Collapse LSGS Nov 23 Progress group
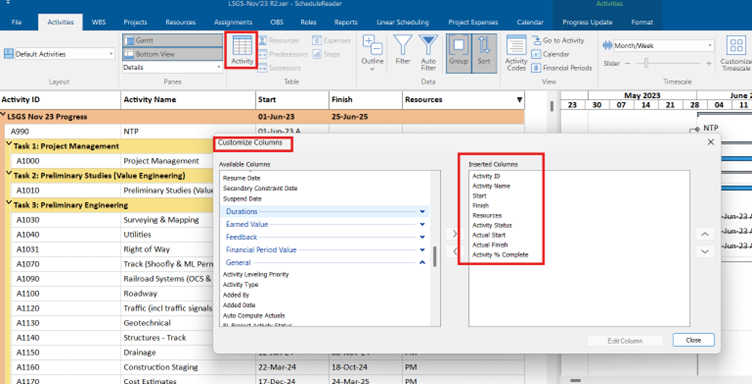 [x=3, y=115]
